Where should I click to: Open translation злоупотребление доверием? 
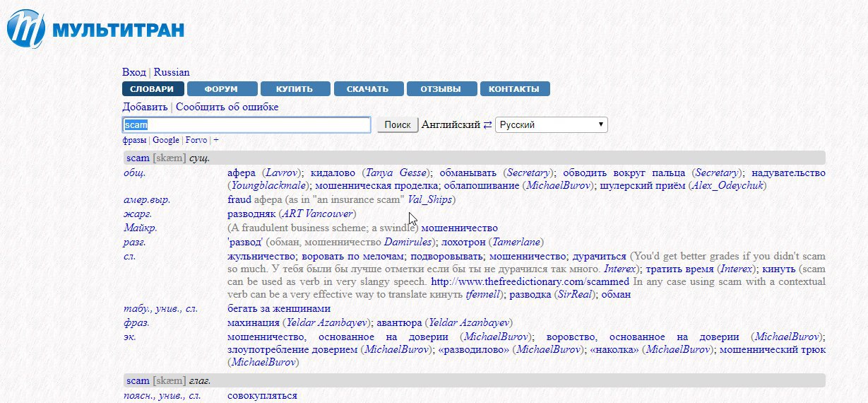(x=292, y=349)
